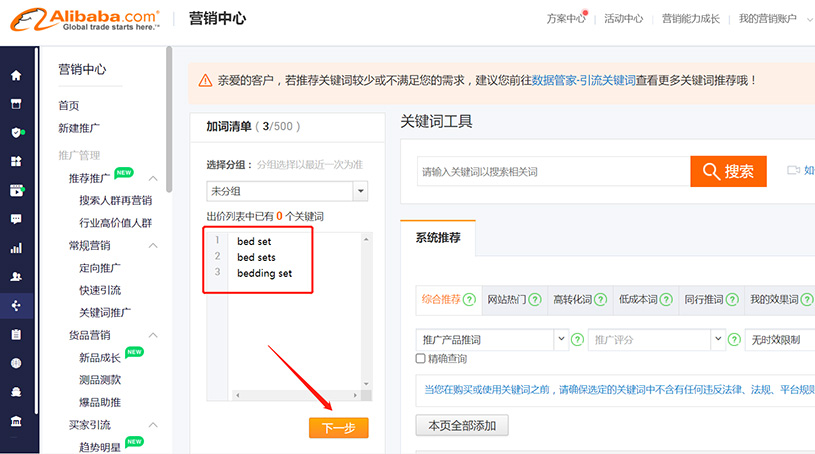This screenshot has width=815, height=454.
Task: Open the store icon in dark sidebar
Action: [x=16, y=104]
